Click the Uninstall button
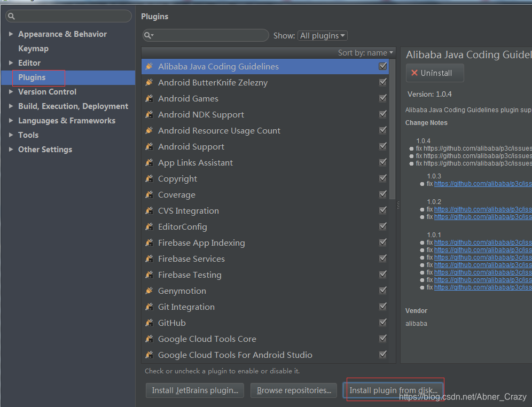 coord(435,73)
